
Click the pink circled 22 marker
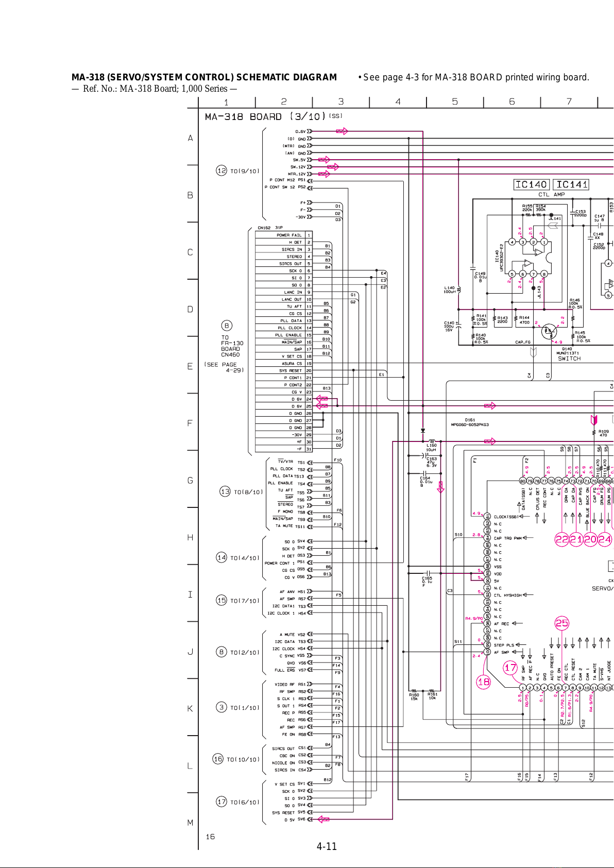561,539
